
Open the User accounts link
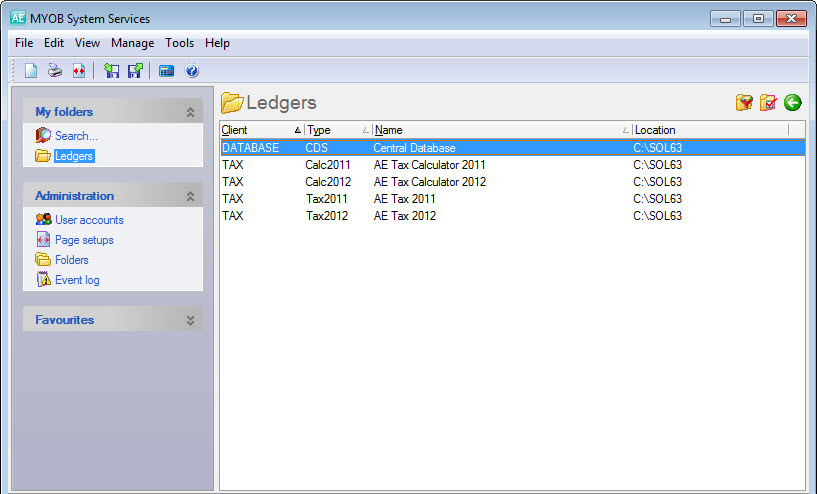(x=89, y=220)
